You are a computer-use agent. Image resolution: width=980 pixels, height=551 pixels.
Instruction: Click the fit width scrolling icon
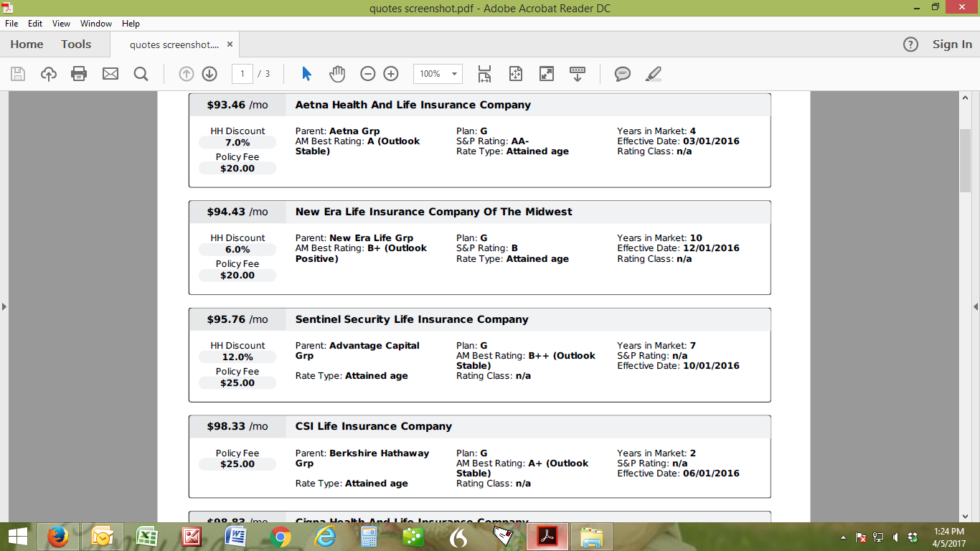pos(484,73)
